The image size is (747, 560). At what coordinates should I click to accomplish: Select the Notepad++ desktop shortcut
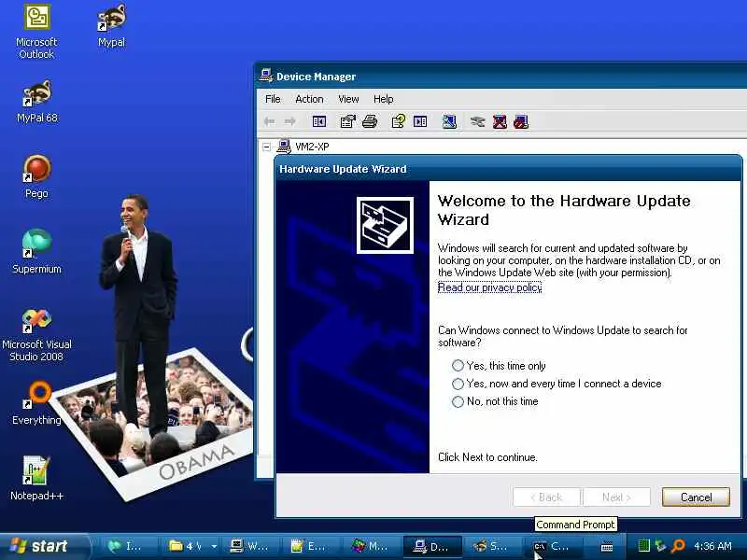pyautogui.click(x=36, y=479)
